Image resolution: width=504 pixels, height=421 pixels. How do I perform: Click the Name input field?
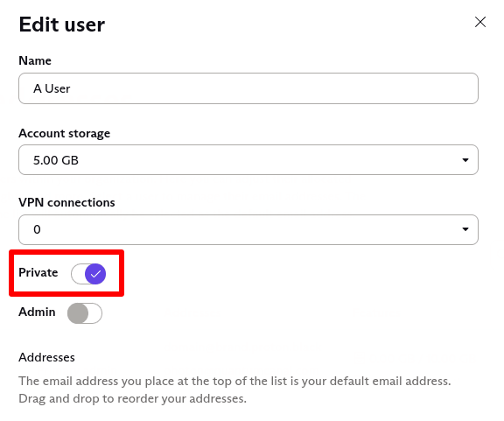click(x=248, y=88)
